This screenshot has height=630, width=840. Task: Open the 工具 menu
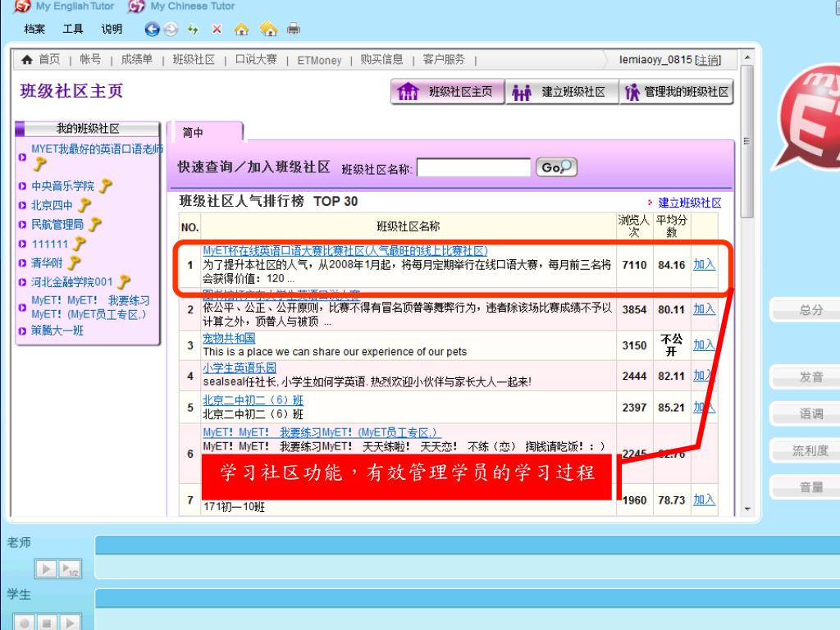73,29
